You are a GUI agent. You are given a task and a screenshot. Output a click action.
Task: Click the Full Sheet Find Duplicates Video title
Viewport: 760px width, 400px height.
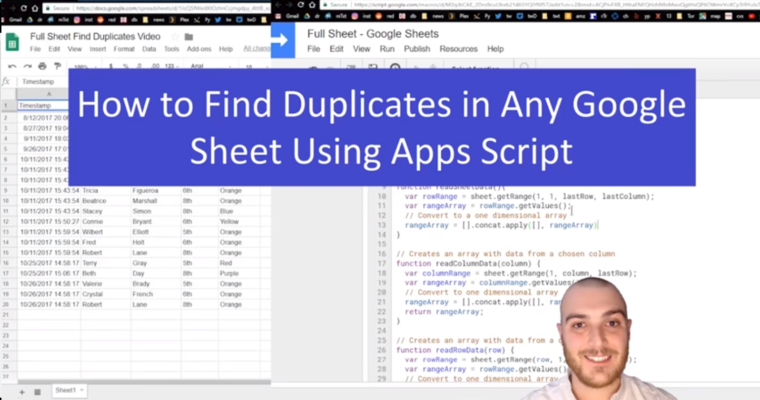95,37
